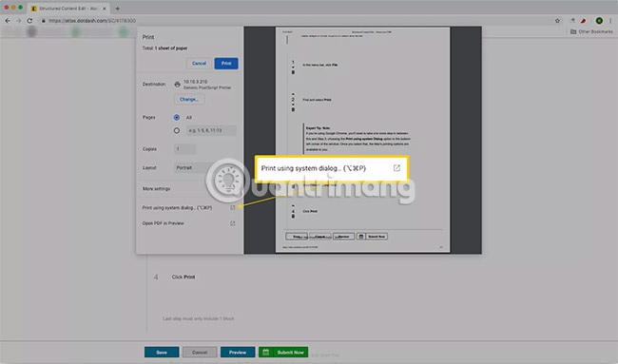Click the browser Forward arrow
This screenshot has height=364, width=618.
18,21
